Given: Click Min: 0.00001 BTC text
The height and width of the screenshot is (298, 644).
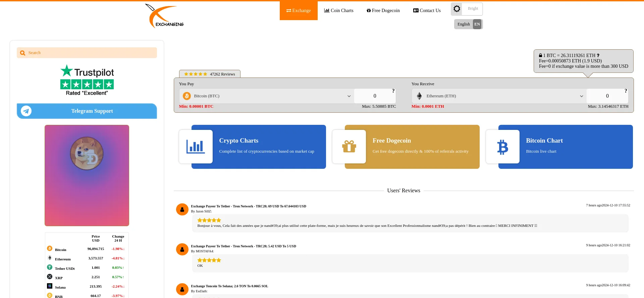Looking at the screenshot, I should point(196,106).
